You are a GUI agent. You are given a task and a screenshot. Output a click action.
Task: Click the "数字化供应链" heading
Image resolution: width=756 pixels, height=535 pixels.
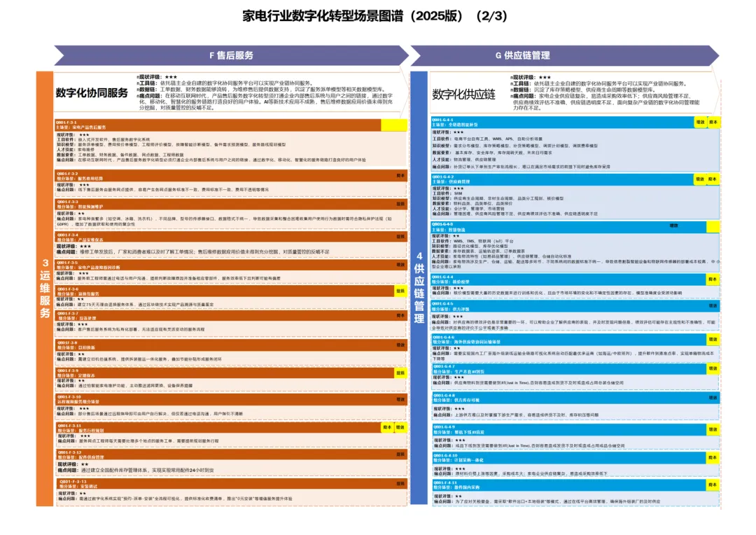tap(463, 95)
